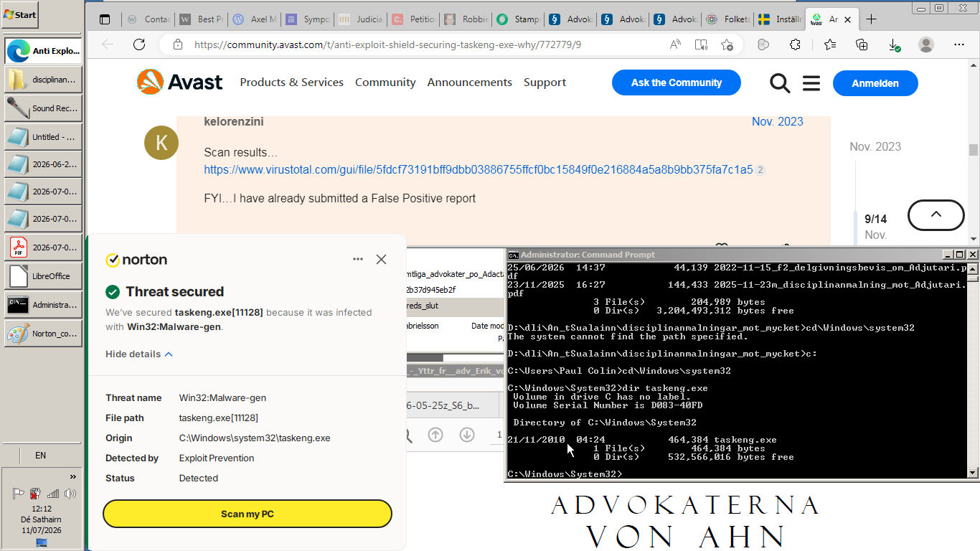The image size is (980, 551).
Task: Click the Anmelden sign-in button
Action: pyautogui.click(x=875, y=83)
